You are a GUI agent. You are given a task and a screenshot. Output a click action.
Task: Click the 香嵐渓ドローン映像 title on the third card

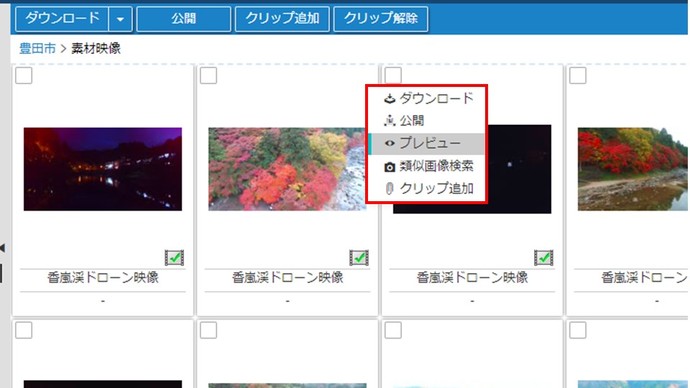click(x=473, y=278)
